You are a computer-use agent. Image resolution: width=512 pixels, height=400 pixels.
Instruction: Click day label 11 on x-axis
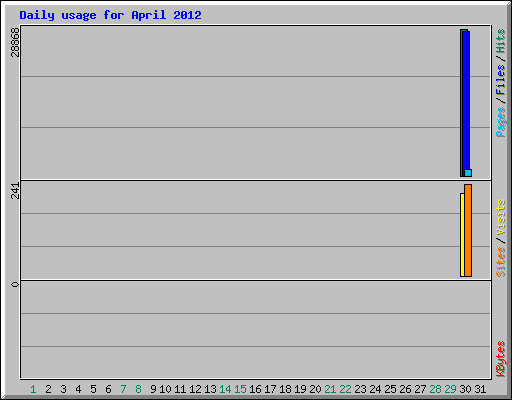click(x=180, y=389)
